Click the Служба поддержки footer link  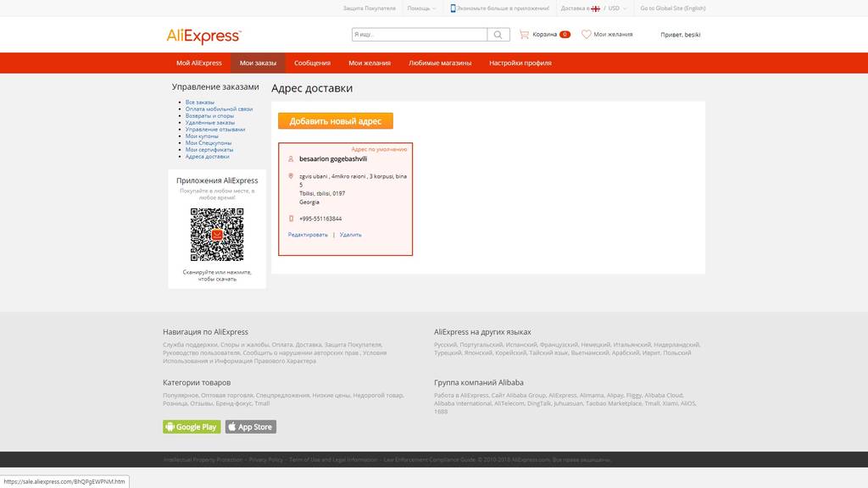tap(189, 345)
